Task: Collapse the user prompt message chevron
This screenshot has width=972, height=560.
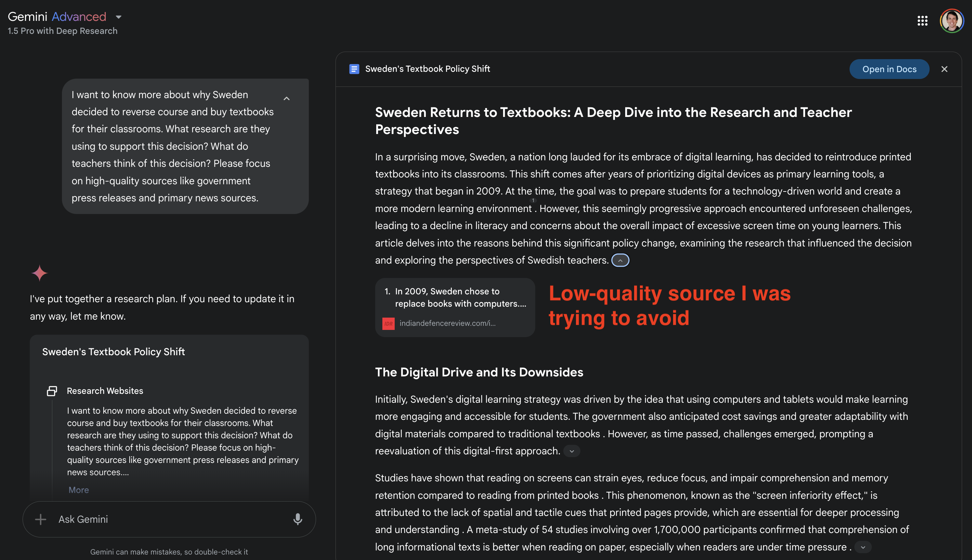Action: tap(287, 98)
